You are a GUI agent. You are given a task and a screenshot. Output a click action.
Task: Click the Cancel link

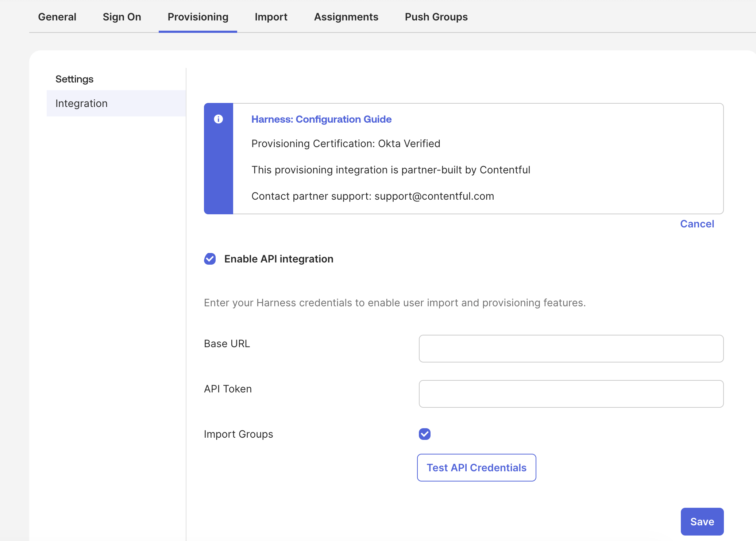click(x=697, y=224)
